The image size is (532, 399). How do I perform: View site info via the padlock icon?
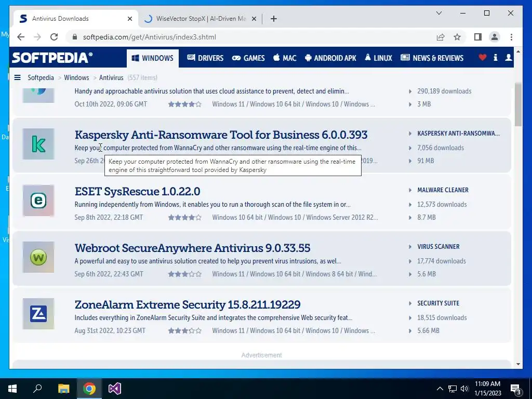tap(75, 37)
